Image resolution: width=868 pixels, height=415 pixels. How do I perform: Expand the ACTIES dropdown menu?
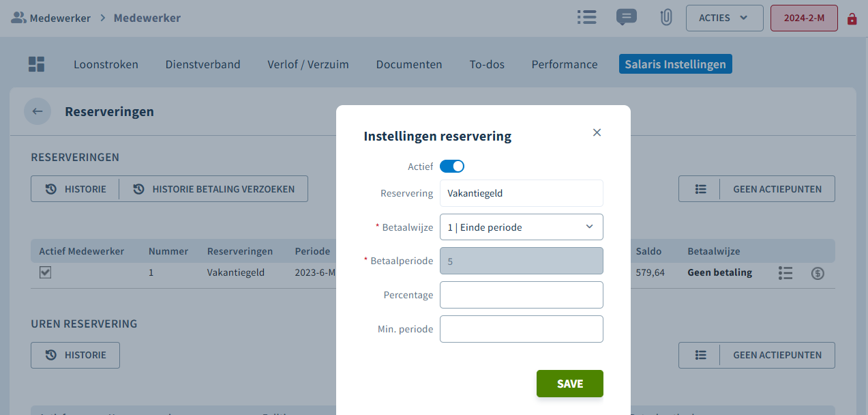tap(724, 18)
